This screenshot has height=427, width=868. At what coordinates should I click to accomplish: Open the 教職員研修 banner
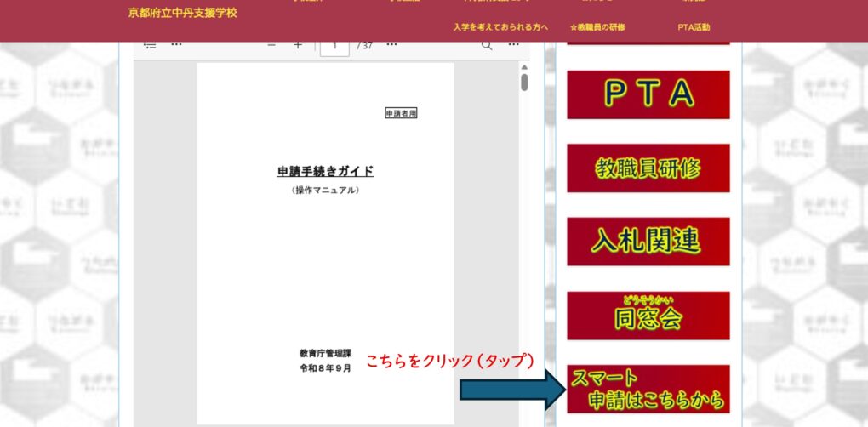648,168
